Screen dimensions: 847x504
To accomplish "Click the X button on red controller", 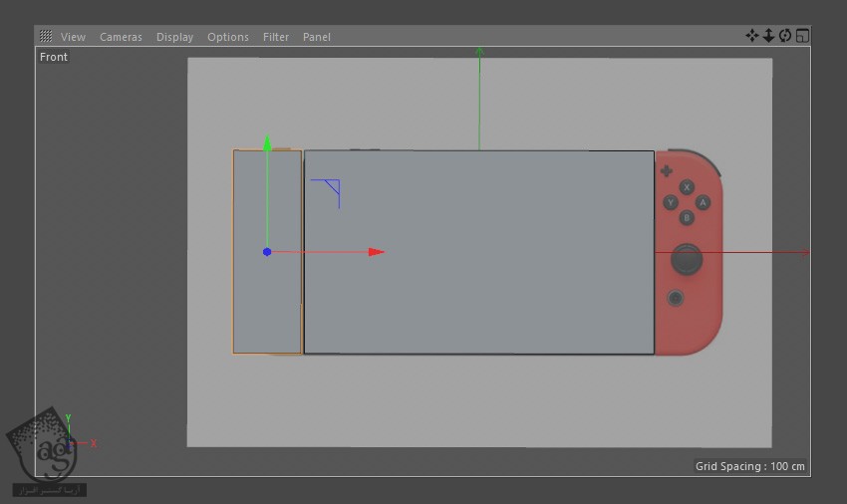I will [x=687, y=187].
